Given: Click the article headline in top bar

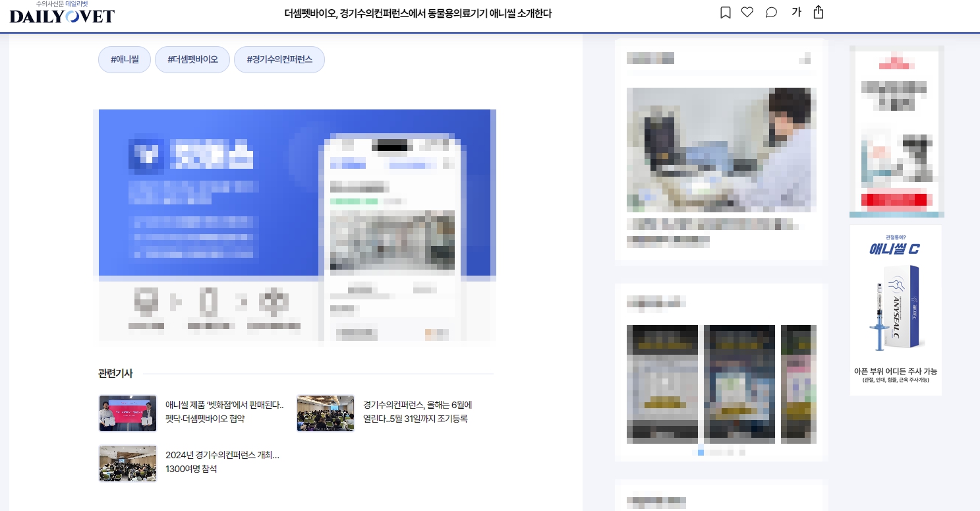Looking at the screenshot, I should [418, 13].
